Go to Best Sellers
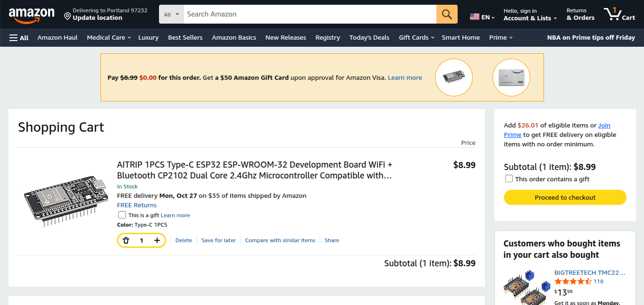This screenshot has width=644, height=305. pos(185,38)
